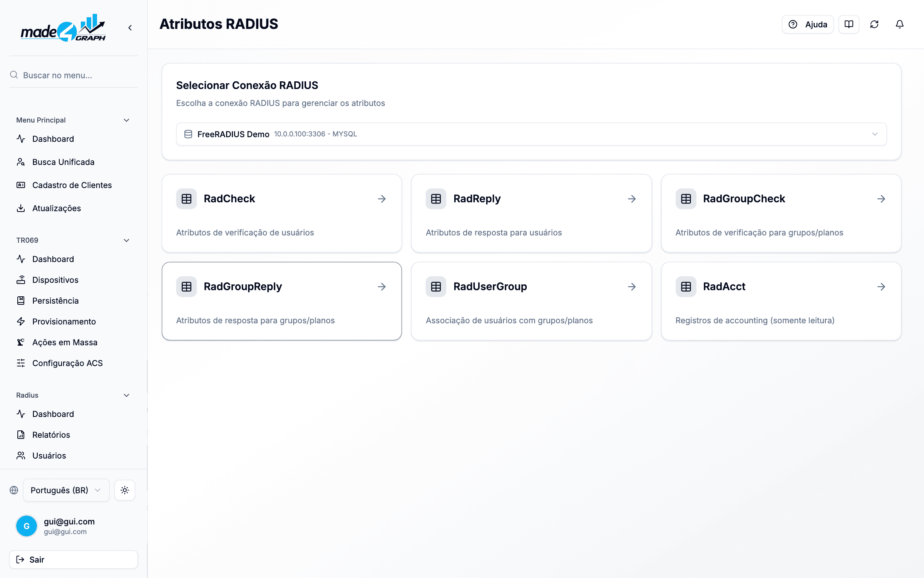Open RadReply using its arrow icon

coord(631,199)
